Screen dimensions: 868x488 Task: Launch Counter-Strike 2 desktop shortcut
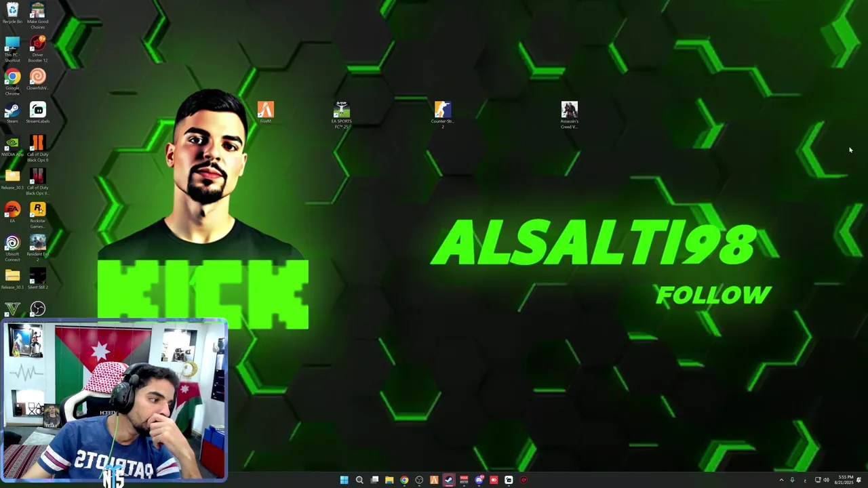(x=442, y=115)
